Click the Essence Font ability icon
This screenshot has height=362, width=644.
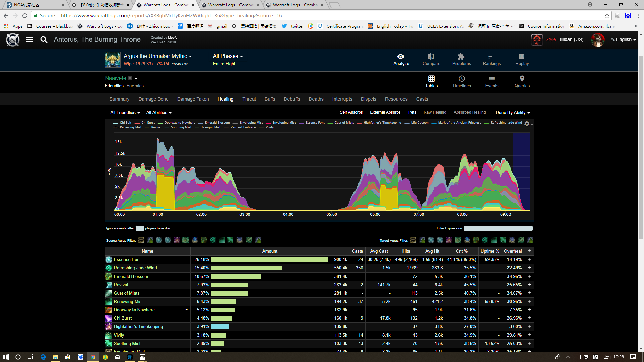coord(109,260)
